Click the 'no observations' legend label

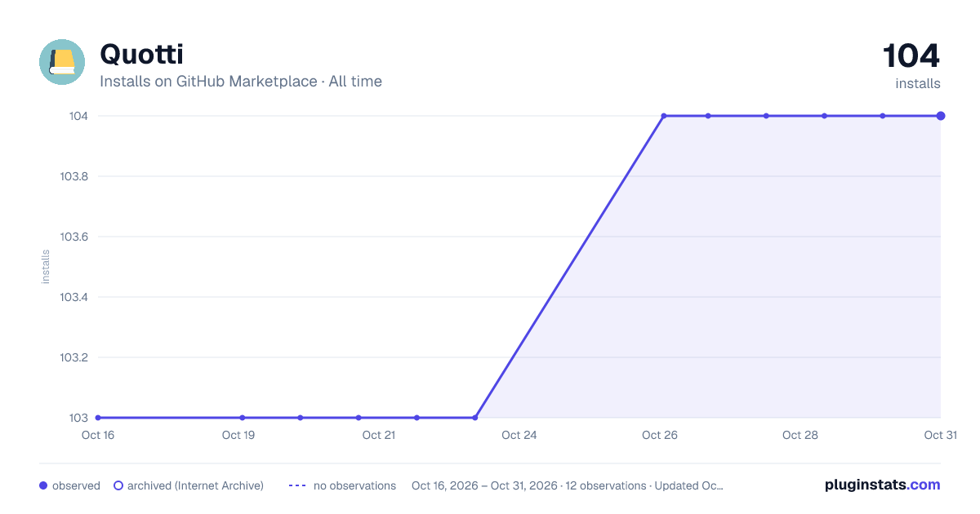tap(354, 485)
